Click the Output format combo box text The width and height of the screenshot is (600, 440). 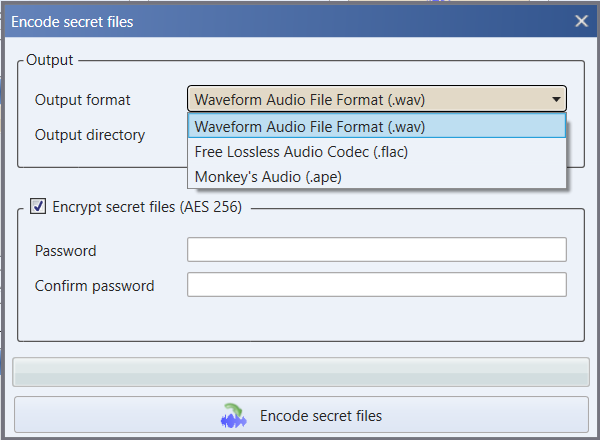(x=310, y=99)
